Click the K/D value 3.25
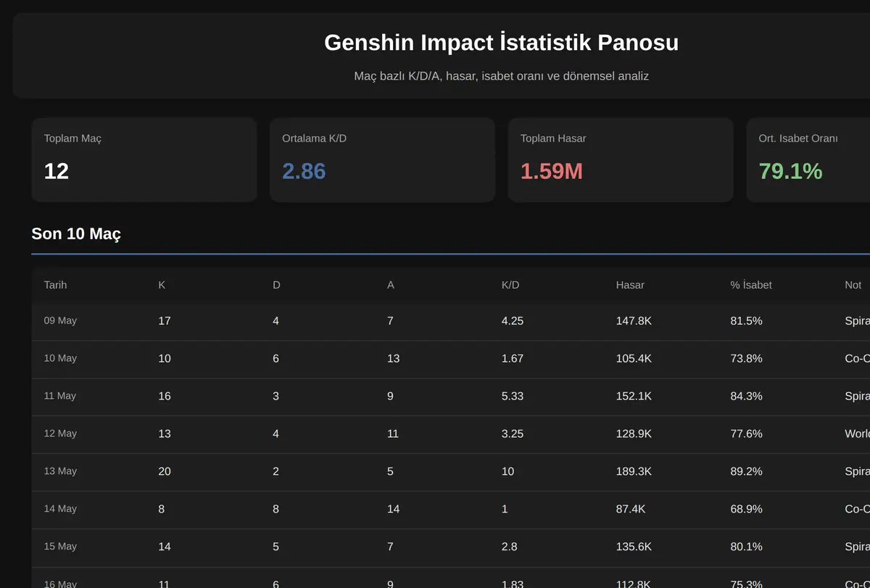870x588 pixels. [x=513, y=434]
